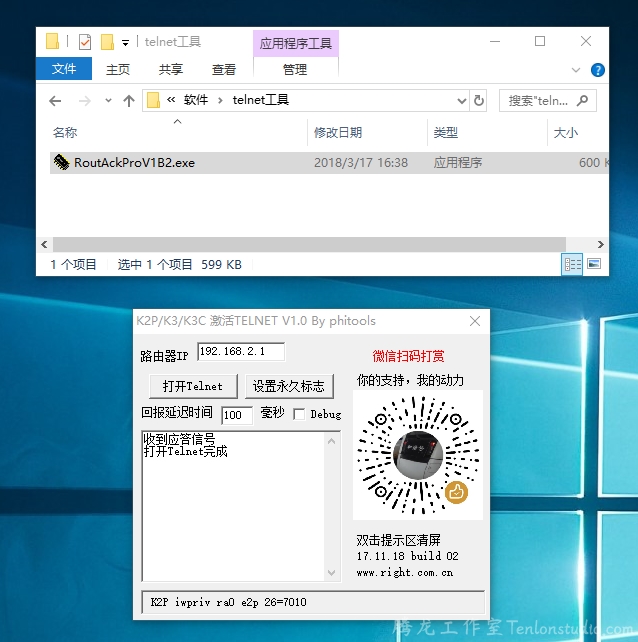Open the 文件 menu tab
Image resolution: width=638 pixels, height=642 pixels.
64,69
